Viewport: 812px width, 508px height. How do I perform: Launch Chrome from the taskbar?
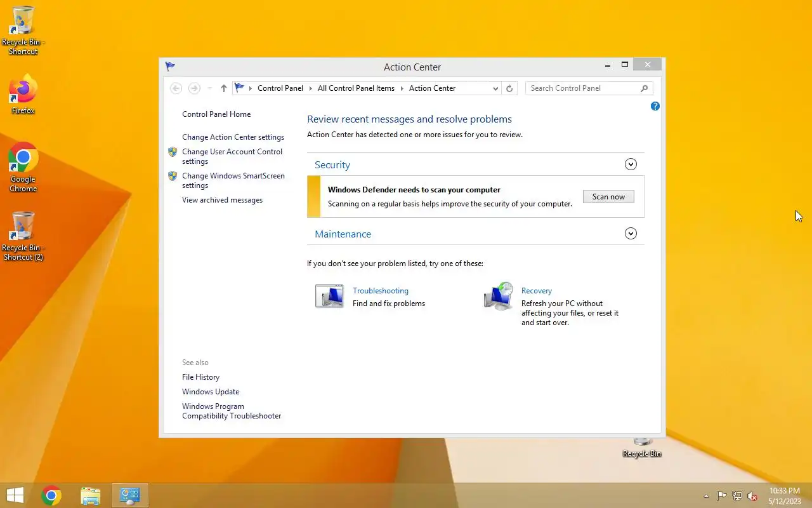(51, 495)
